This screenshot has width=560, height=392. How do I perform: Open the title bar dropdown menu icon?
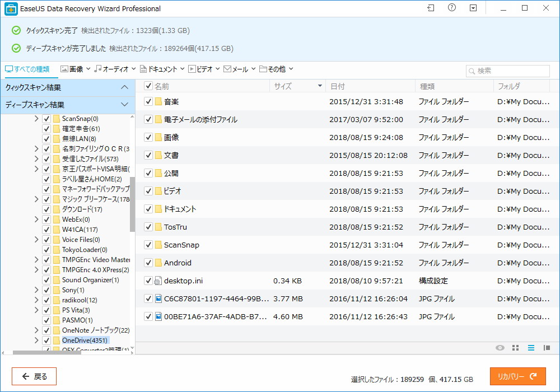tap(473, 8)
